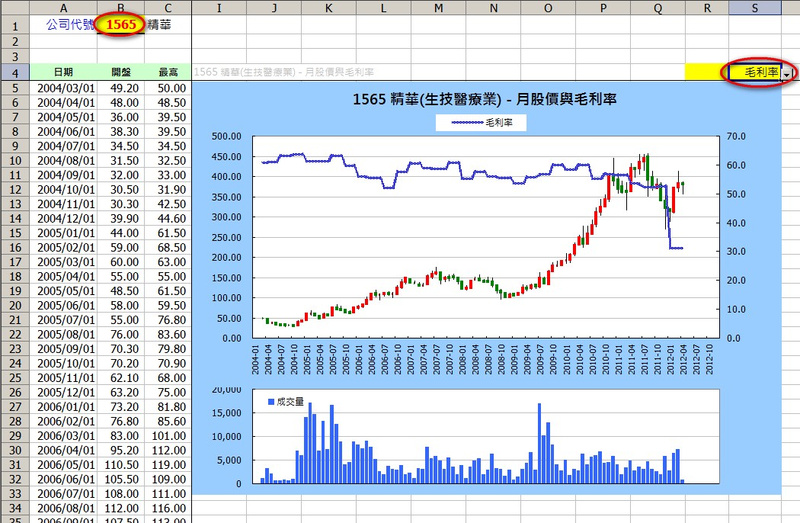Click the 30.0 right axis label
Screen dimensions: 800x523
click(x=736, y=252)
